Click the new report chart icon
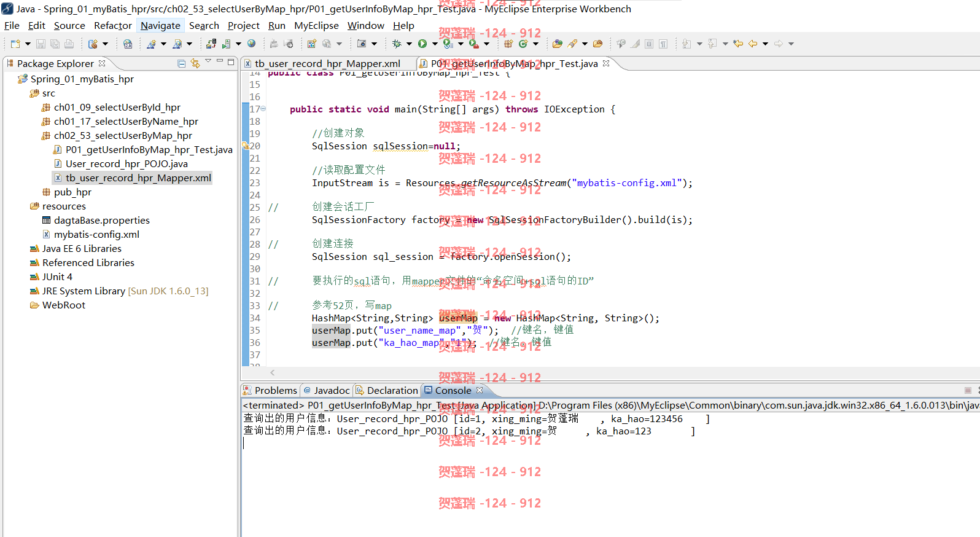Viewport: 980px width, 537px height. click(x=311, y=44)
